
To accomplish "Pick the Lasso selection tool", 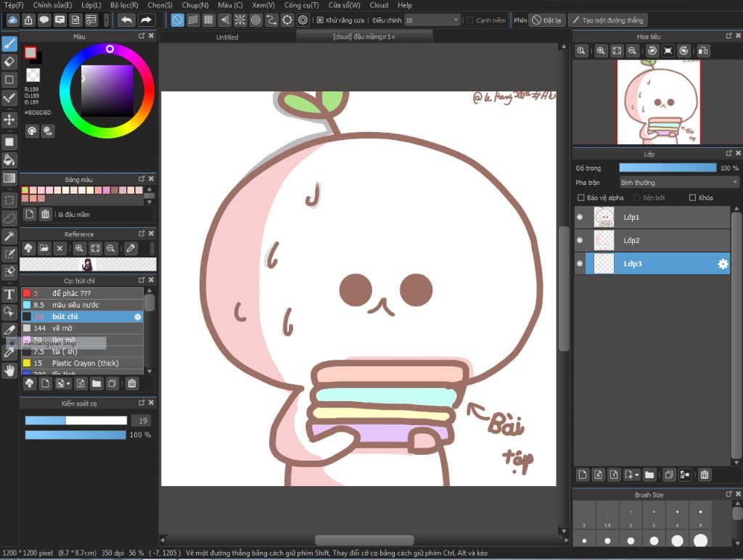I will tap(9, 218).
